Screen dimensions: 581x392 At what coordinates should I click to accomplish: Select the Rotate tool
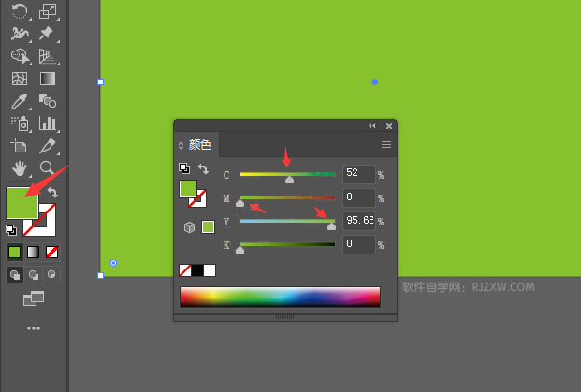click(x=20, y=11)
